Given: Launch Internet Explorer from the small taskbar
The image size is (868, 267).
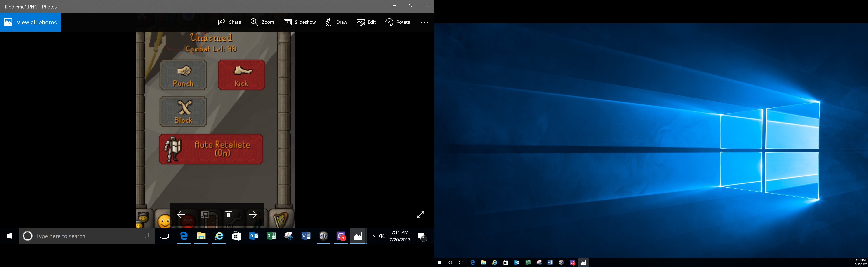Looking at the screenshot, I should [x=495, y=263].
